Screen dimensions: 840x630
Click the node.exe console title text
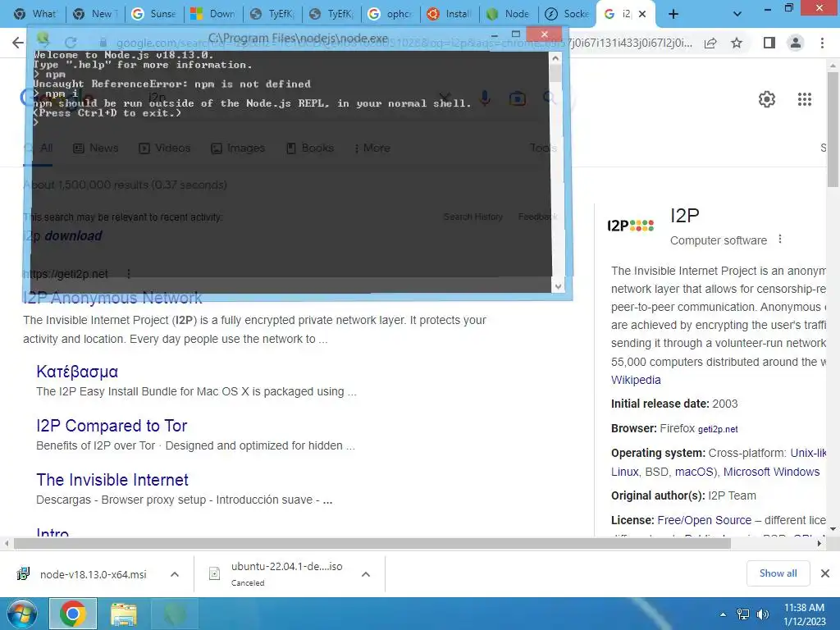299,38
